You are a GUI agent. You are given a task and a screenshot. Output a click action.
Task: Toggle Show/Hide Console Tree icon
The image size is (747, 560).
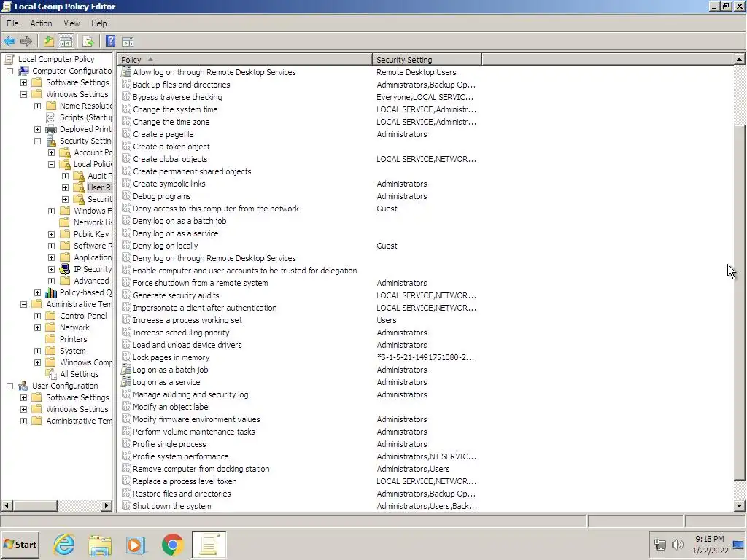66,42
